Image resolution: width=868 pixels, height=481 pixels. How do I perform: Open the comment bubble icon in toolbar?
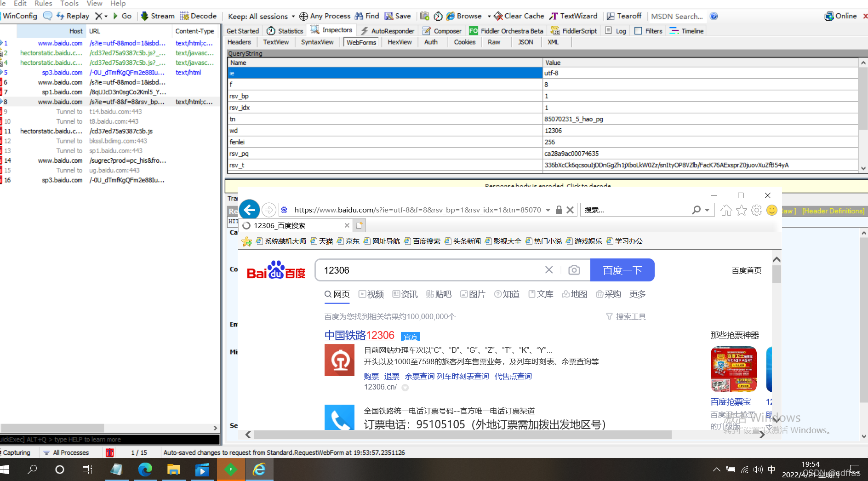[47, 16]
